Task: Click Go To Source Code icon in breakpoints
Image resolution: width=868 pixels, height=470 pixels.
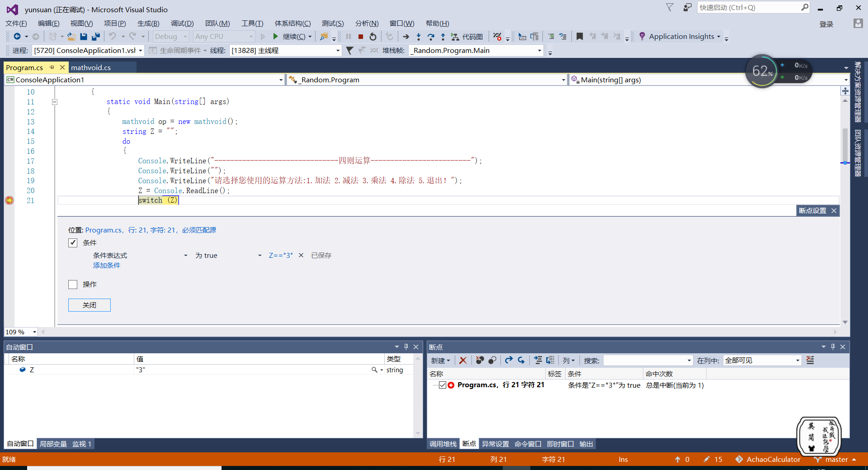Action: pos(538,361)
